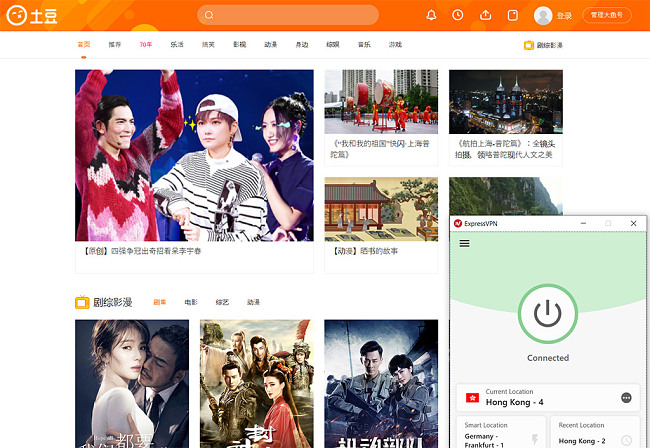Click the 管理大鱼号 button
The width and height of the screenshot is (650, 448).
607,15
